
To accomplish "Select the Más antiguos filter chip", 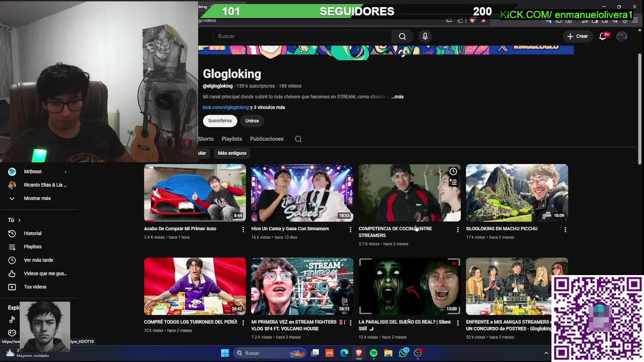I will [x=232, y=153].
